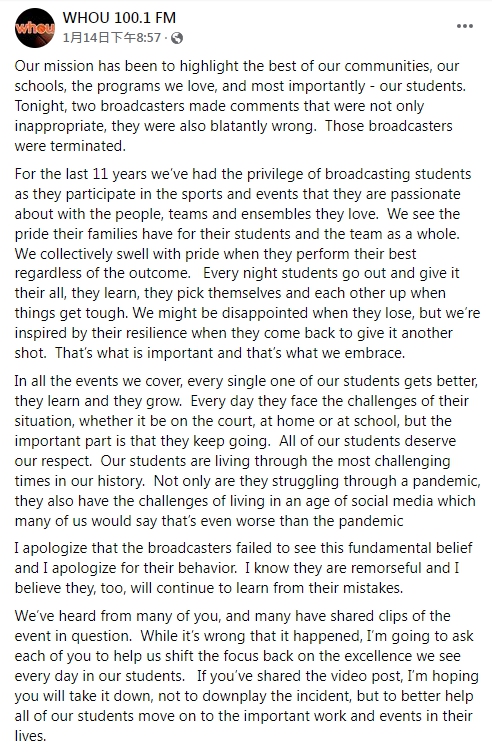Screen dimensions: 492x754
Task: Click the final word "lives." of the post
Action: tap(30, 736)
